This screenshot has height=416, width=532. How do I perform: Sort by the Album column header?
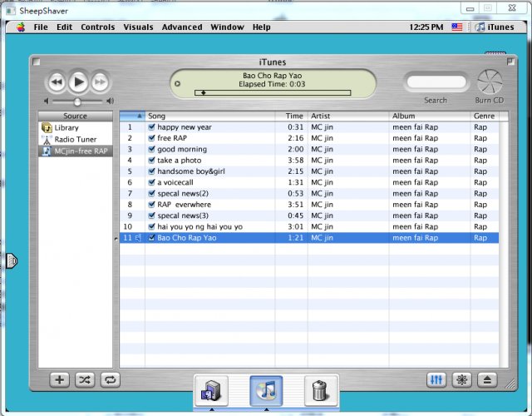click(x=430, y=116)
